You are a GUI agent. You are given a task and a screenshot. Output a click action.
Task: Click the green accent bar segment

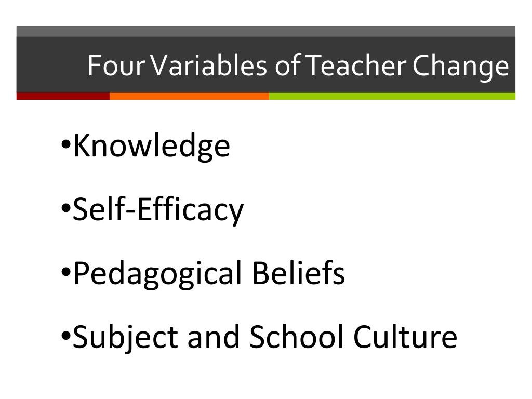(x=392, y=96)
